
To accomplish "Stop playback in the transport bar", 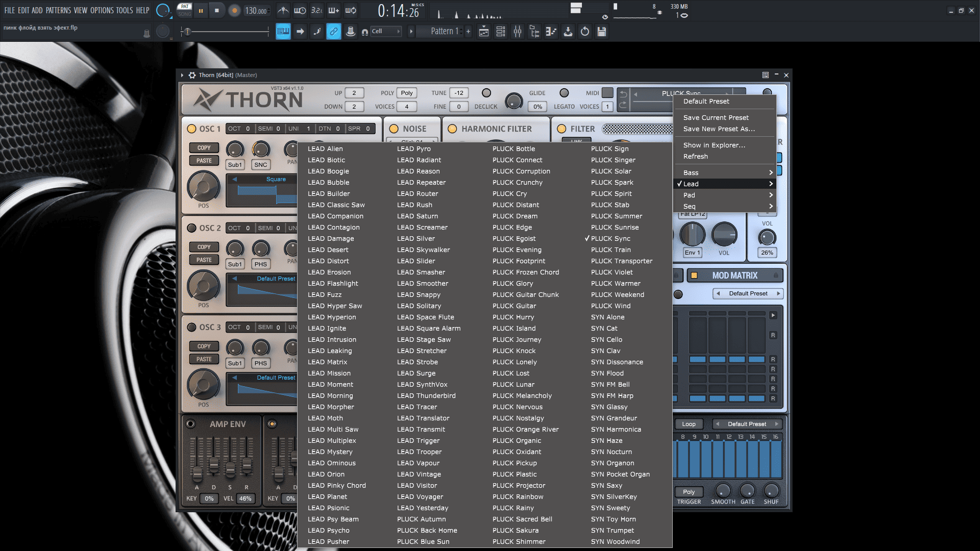I will tap(217, 10).
